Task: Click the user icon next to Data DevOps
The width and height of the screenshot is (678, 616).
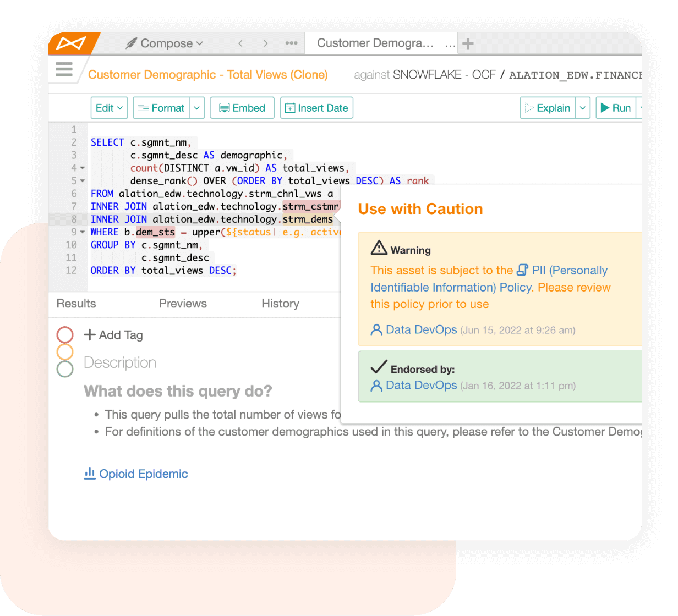Action: tap(376, 329)
